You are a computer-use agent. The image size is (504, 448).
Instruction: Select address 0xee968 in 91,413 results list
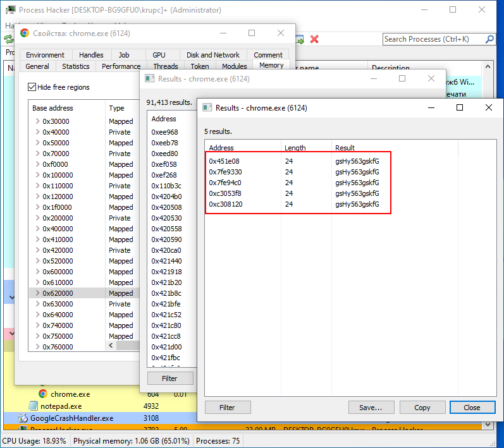click(164, 132)
